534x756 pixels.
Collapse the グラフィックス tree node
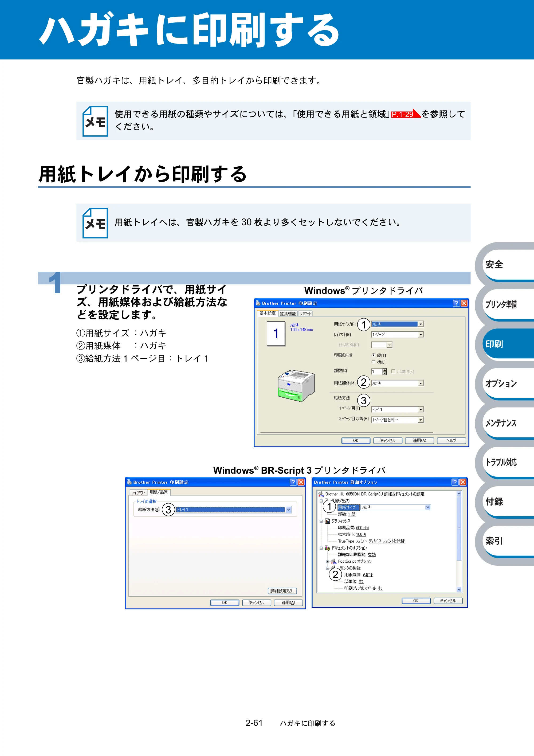click(321, 521)
